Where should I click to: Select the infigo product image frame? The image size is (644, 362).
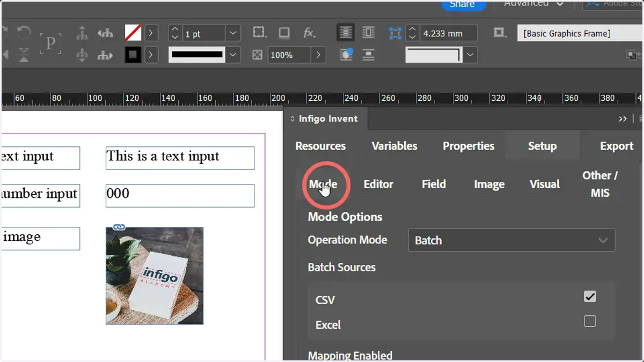pos(155,276)
